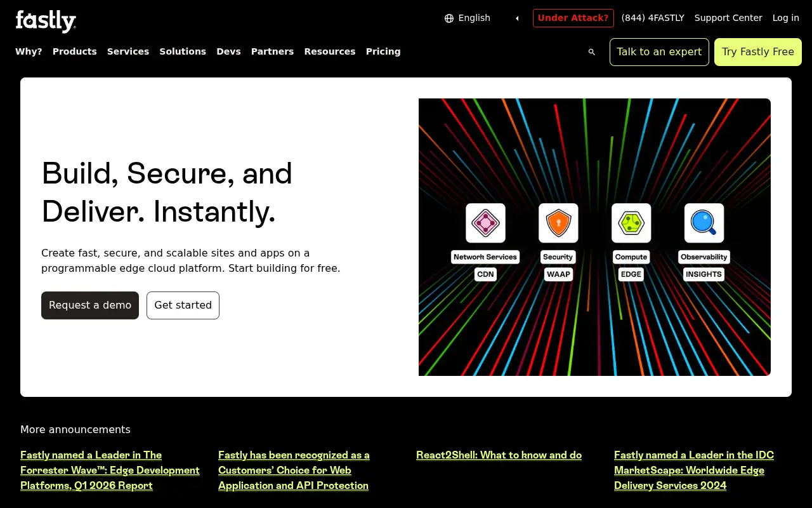The height and width of the screenshot is (508, 812).
Task: Click the EDGE label
Action: [631, 274]
